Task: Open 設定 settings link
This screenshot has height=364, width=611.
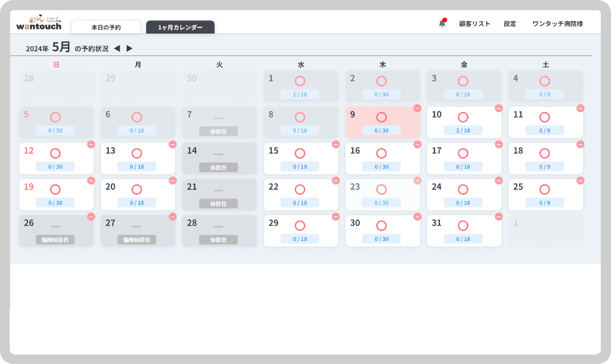Action: (510, 24)
